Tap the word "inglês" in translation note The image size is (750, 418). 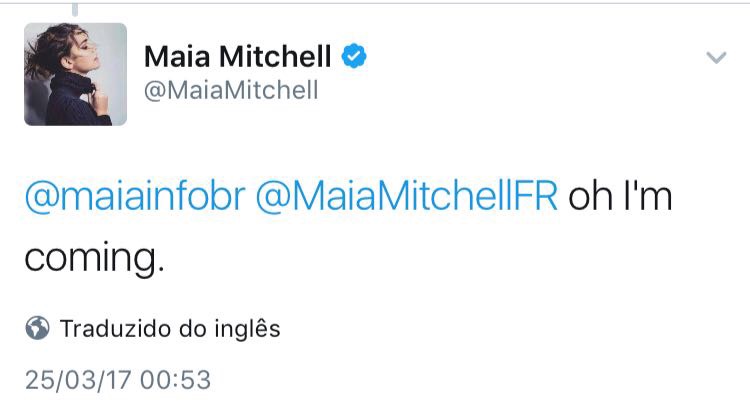(x=247, y=328)
